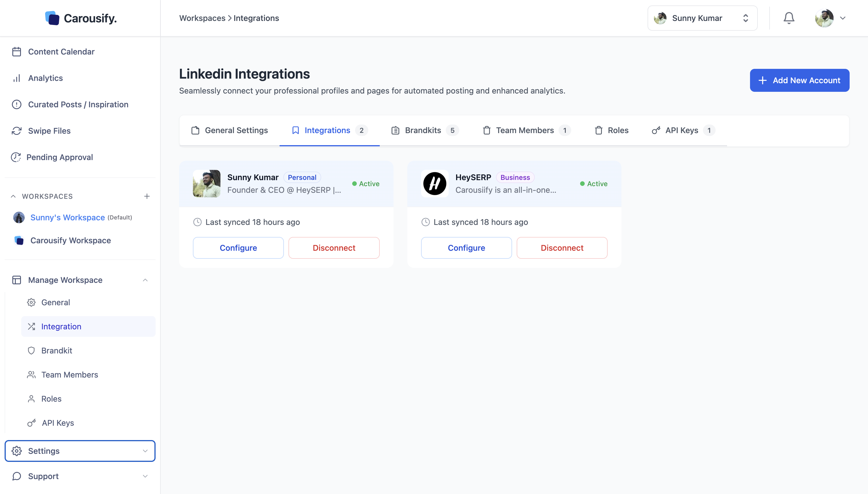Click the Carousify logo in the sidebar

(81, 18)
